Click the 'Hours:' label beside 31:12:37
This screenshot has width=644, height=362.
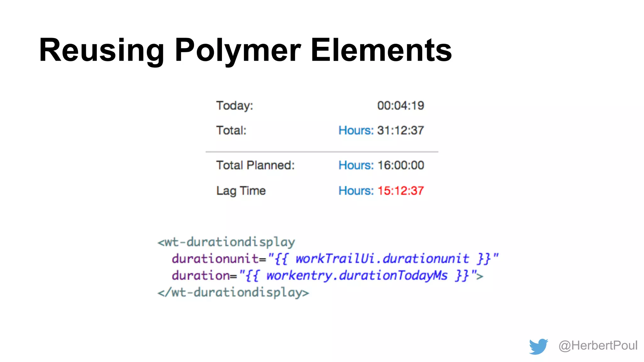pos(356,130)
